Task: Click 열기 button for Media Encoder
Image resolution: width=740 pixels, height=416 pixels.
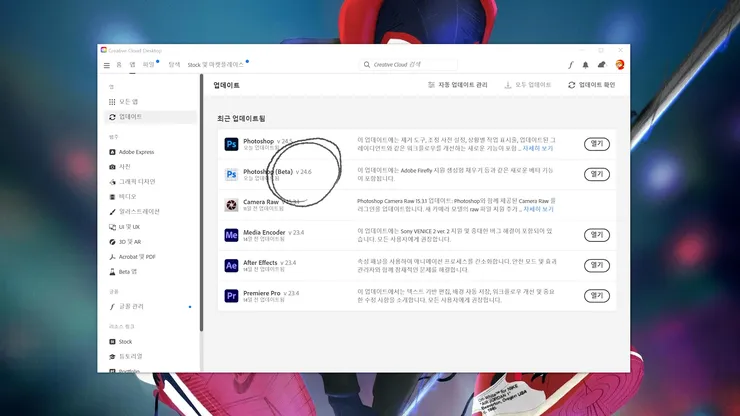Action: coord(597,235)
